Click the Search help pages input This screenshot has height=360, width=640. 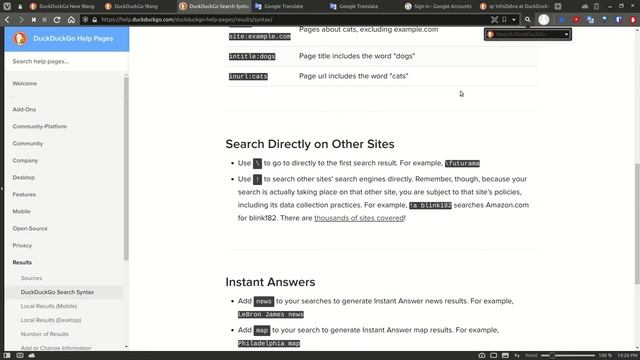click(x=67, y=61)
